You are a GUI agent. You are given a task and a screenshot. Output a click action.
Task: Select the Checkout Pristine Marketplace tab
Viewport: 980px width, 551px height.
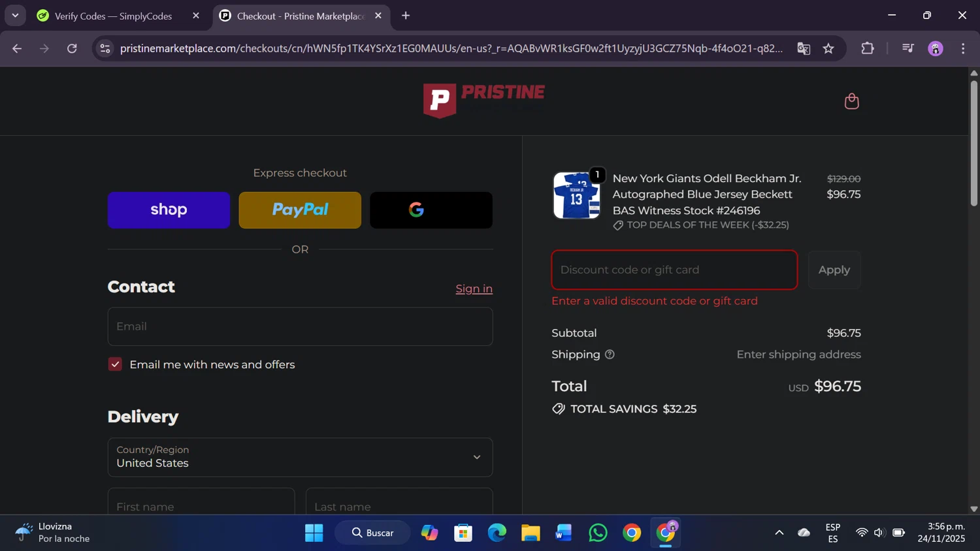coord(300,16)
